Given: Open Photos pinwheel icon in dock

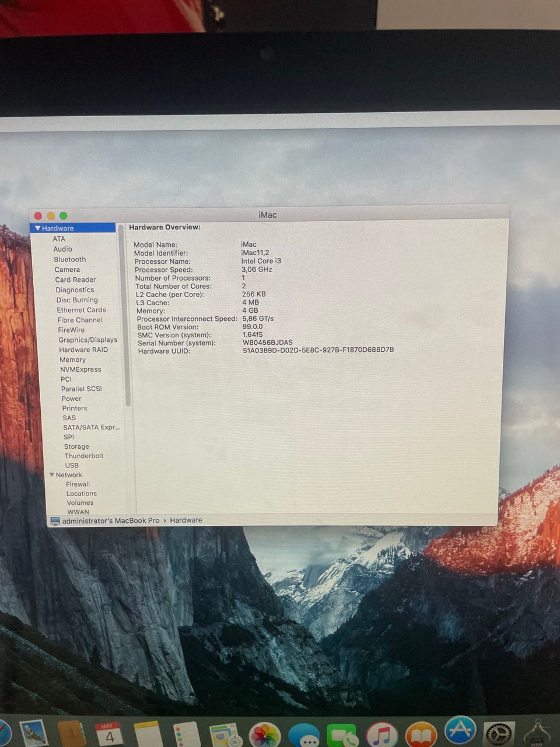Looking at the screenshot, I should 265,735.
